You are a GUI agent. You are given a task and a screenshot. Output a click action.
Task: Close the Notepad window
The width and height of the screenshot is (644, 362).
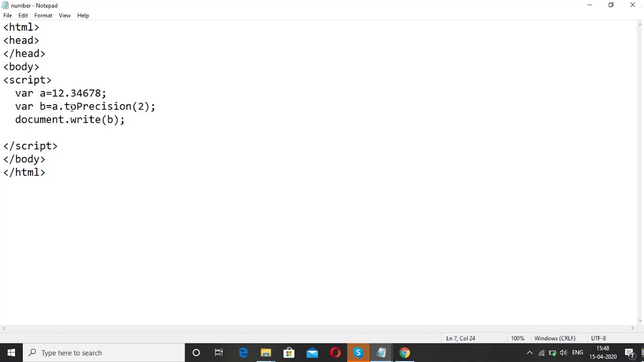(632, 5)
